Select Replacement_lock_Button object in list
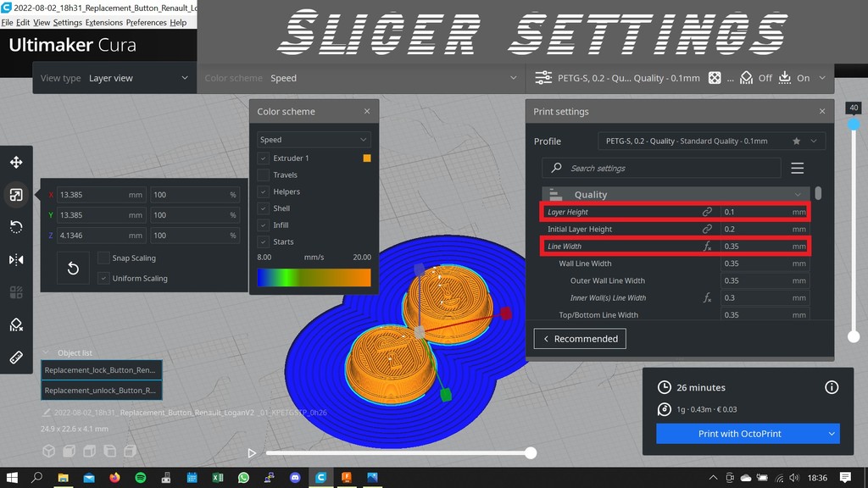Viewport: 868px width, 488px height. (102, 370)
